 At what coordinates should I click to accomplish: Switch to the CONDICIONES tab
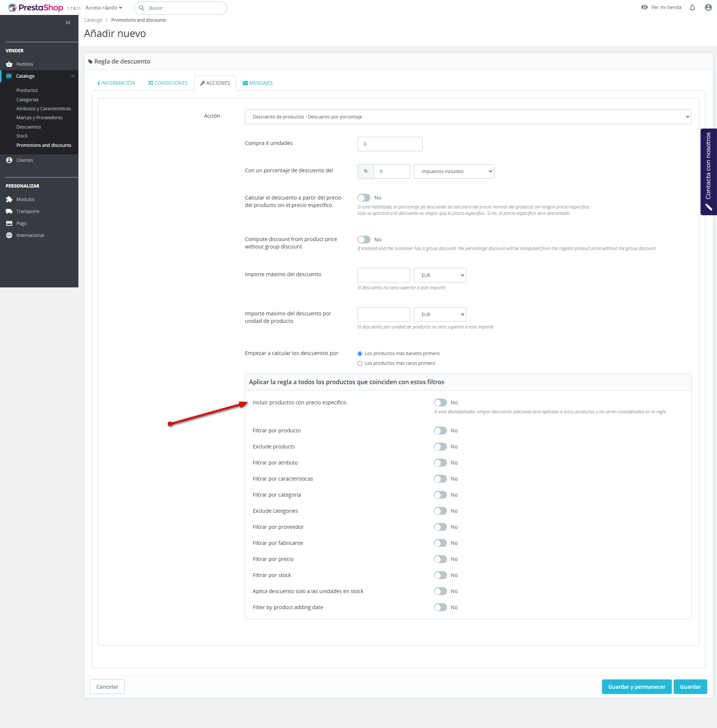pos(168,83)
